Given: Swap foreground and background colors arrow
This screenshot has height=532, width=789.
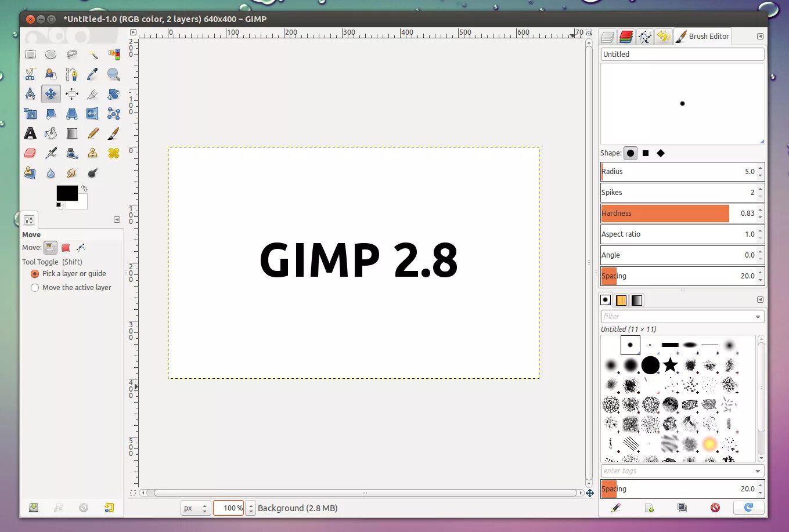Looking at the screenshot, I should [84, 188].
